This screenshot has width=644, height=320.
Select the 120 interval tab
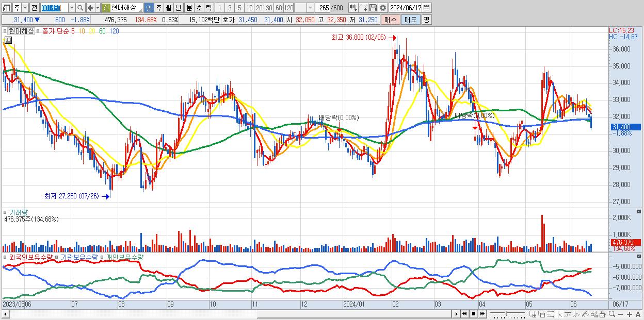[x=289, y=8]
